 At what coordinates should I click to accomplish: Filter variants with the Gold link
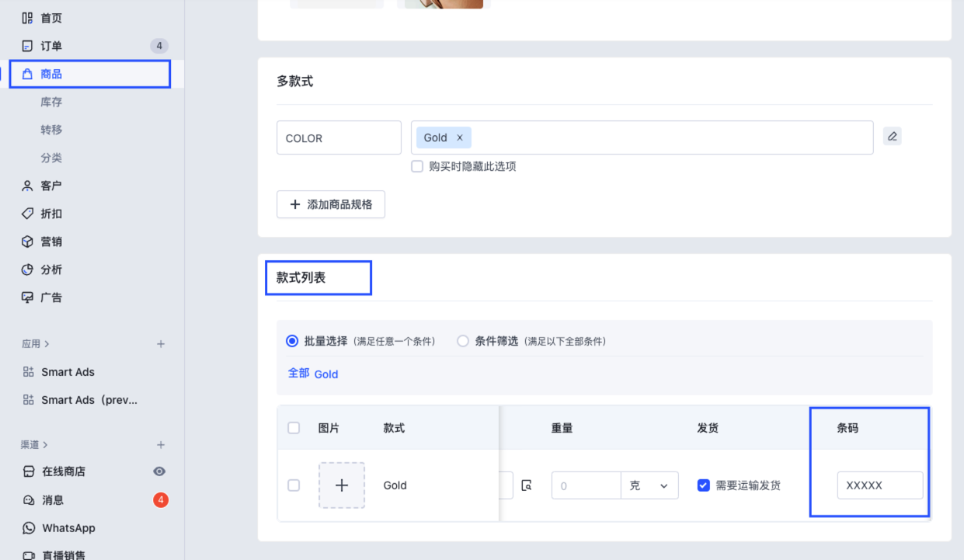325,374
